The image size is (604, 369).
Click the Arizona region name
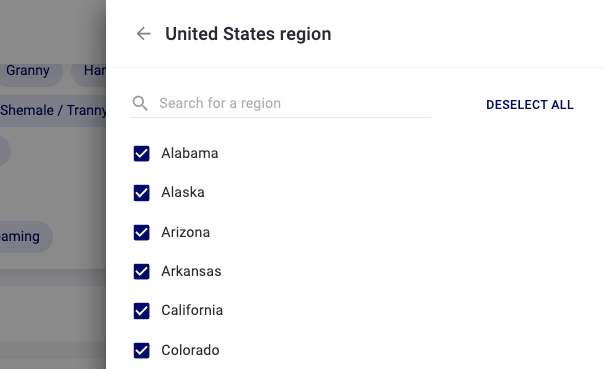pyautogui.click(x=185, y=232)
